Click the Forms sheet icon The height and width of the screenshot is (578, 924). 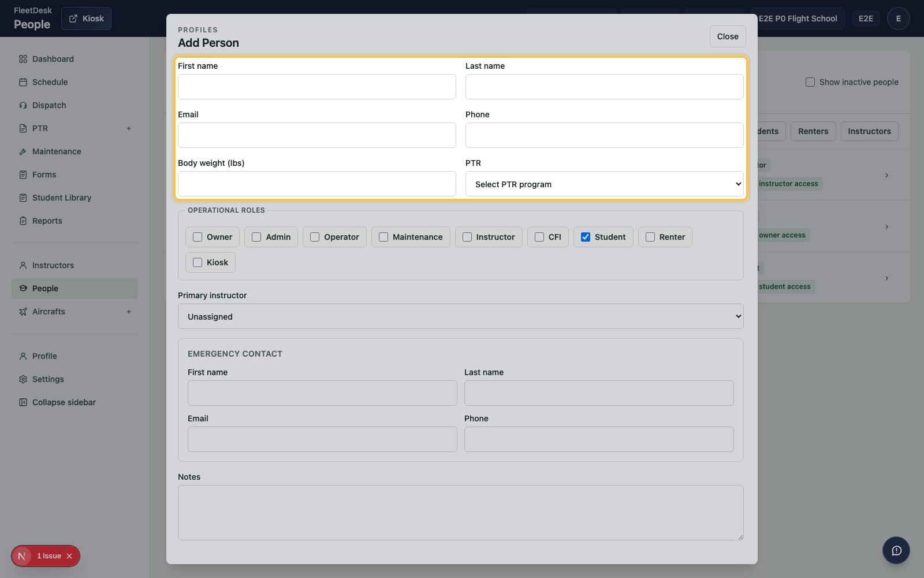23,175
